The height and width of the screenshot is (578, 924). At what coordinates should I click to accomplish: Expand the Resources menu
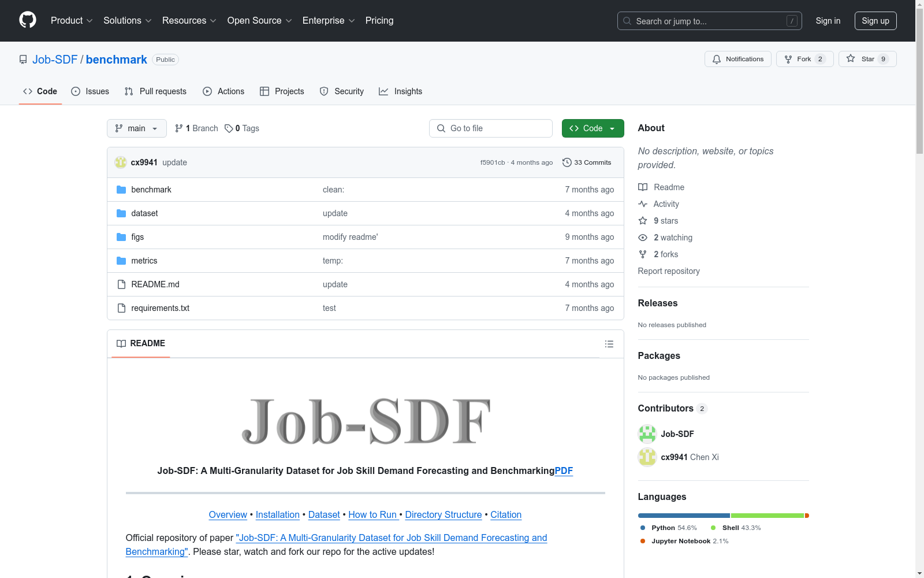[x=189, y=20]
